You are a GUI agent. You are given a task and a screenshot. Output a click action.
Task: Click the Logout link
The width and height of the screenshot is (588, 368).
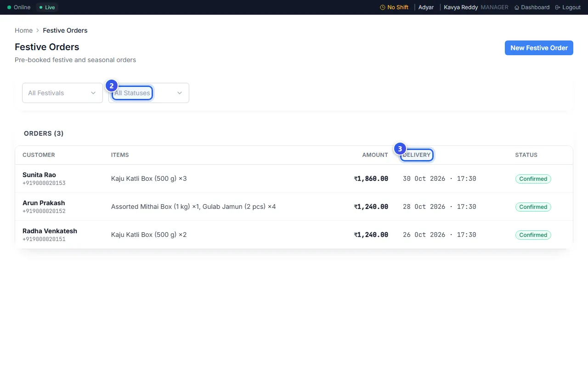[568, 7]
